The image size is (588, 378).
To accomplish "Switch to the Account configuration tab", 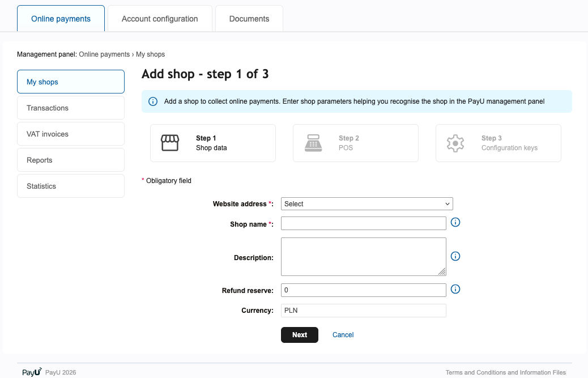I will click(159, 19).
